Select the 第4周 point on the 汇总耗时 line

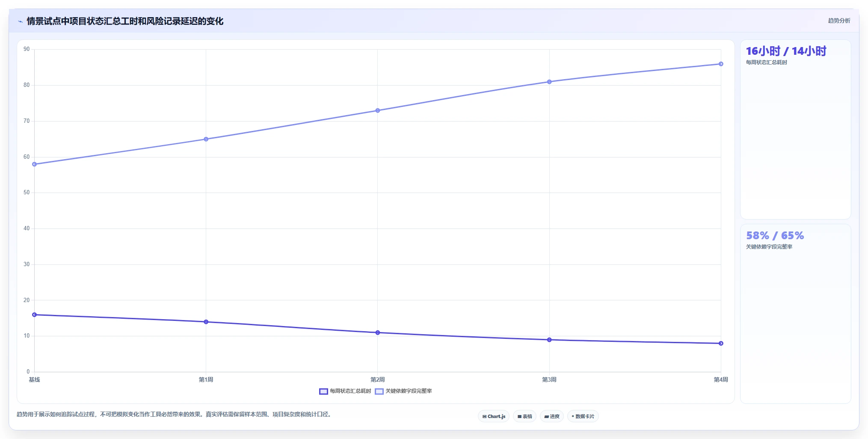coord(721,343)
